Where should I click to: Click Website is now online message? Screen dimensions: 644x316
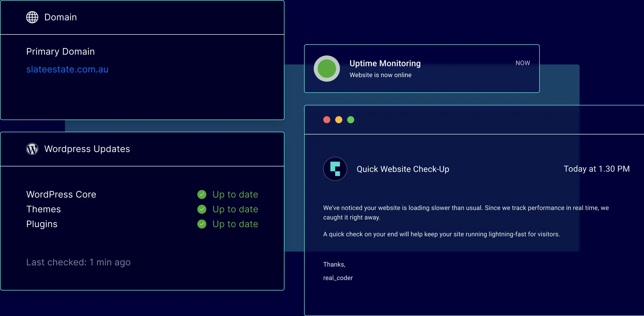[381, 75]
